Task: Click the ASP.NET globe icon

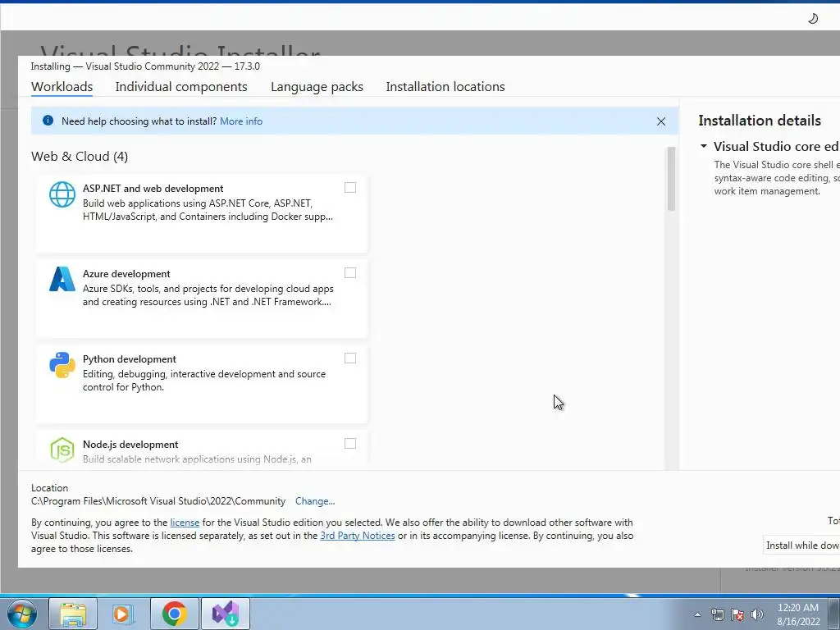Action: (x=62, y=194)
